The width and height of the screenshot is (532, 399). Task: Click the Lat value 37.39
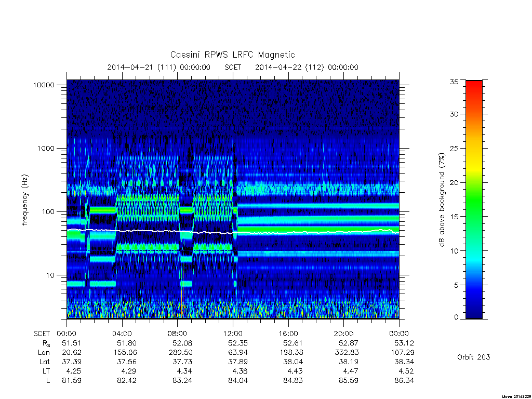click(72, 362)
